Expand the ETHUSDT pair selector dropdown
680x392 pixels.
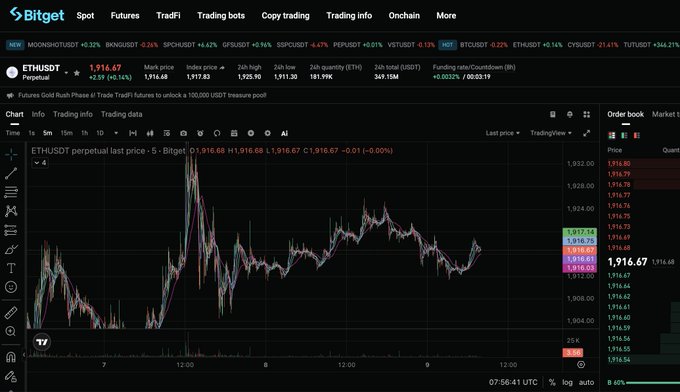66,73
